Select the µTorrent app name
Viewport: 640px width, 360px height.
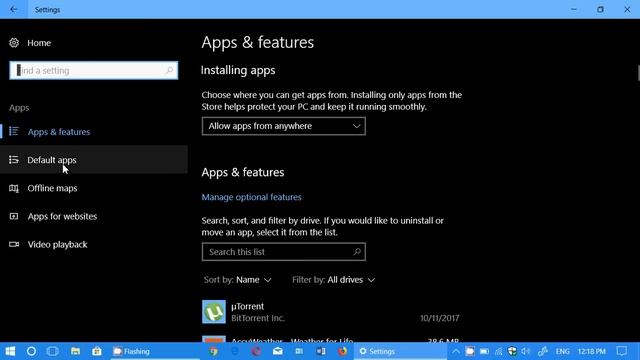point(247,306)
